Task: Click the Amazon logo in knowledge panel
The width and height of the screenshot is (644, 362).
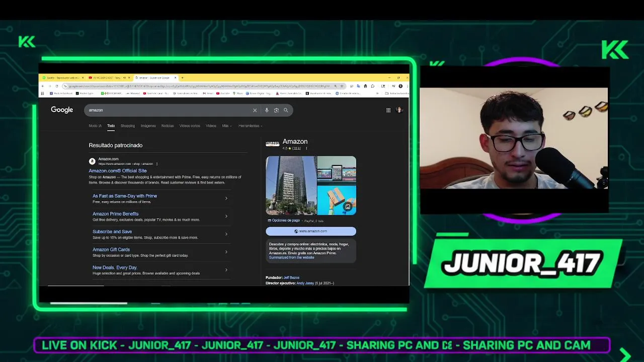Action: tap(272, 143)
